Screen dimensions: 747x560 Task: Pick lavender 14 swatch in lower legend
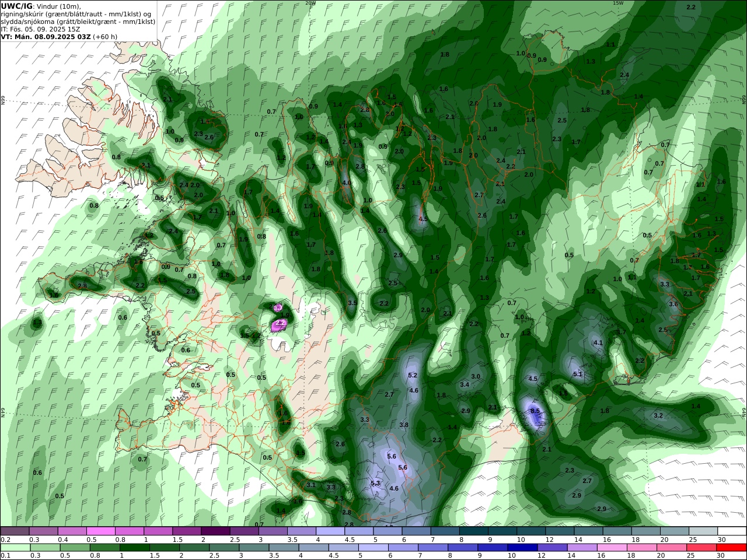pyautogui.click(x=582, y=548)
